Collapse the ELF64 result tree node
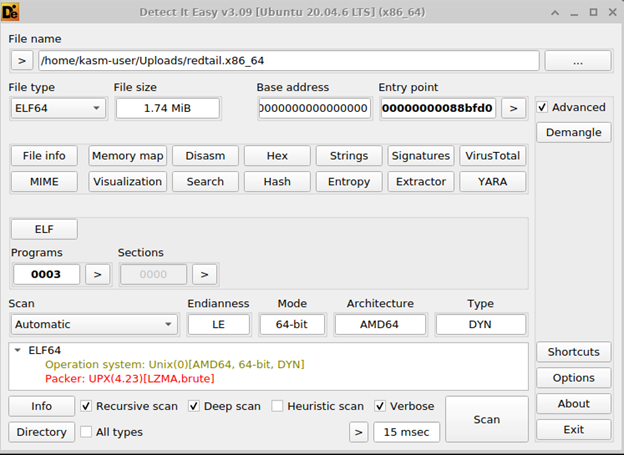Screen dimensions: 624x455 19,351
